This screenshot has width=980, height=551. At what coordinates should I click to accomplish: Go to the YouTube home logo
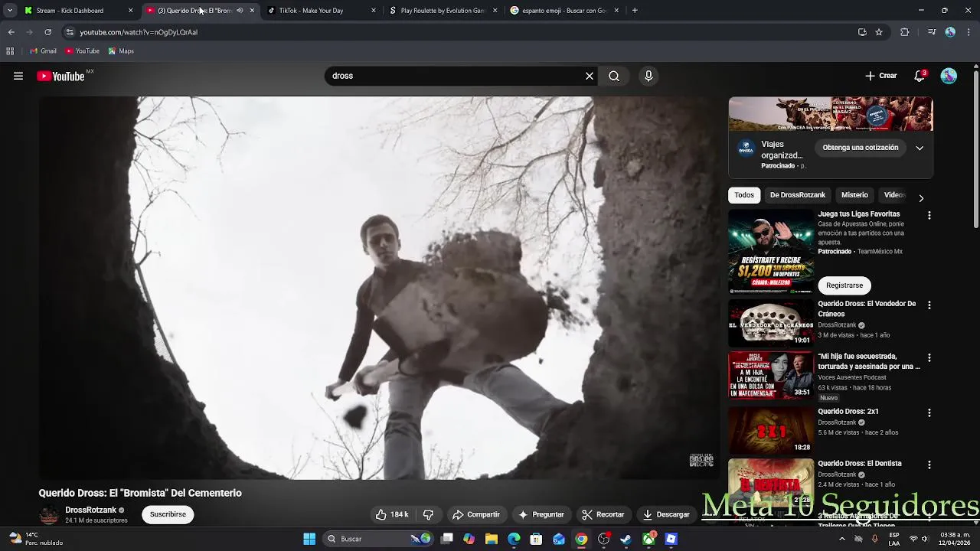tap(60, 76)
